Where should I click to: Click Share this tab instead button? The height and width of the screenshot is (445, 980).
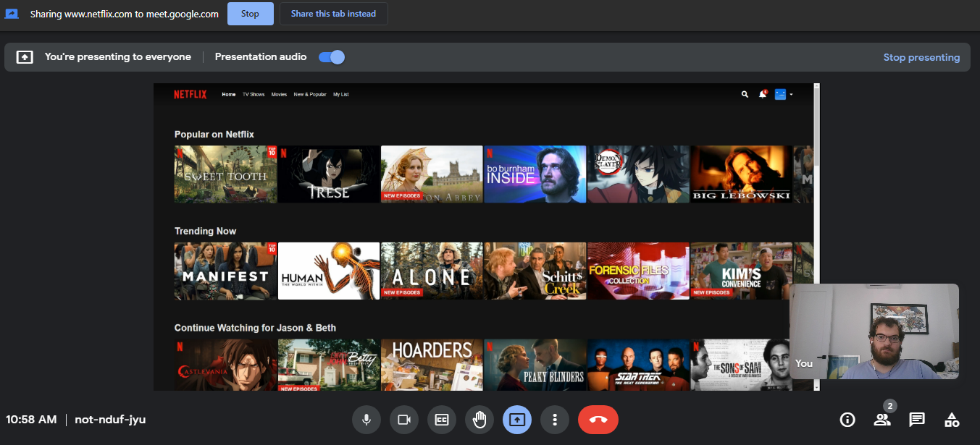(333, 14)
